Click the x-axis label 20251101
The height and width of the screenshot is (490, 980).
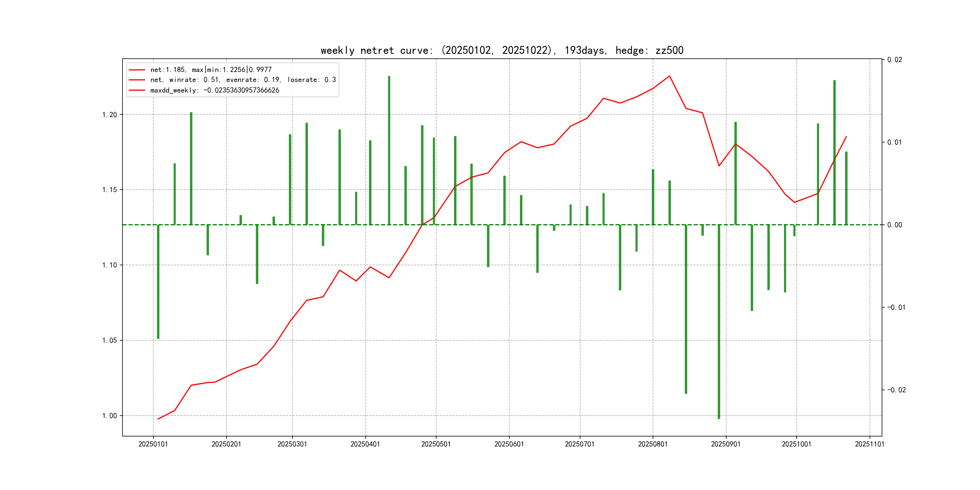click(869, 444)
